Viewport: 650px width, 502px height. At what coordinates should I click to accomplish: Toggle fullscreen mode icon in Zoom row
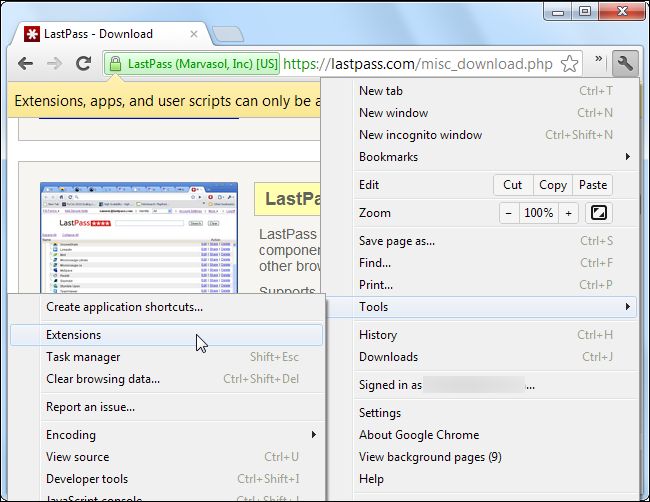pos(598,213)
